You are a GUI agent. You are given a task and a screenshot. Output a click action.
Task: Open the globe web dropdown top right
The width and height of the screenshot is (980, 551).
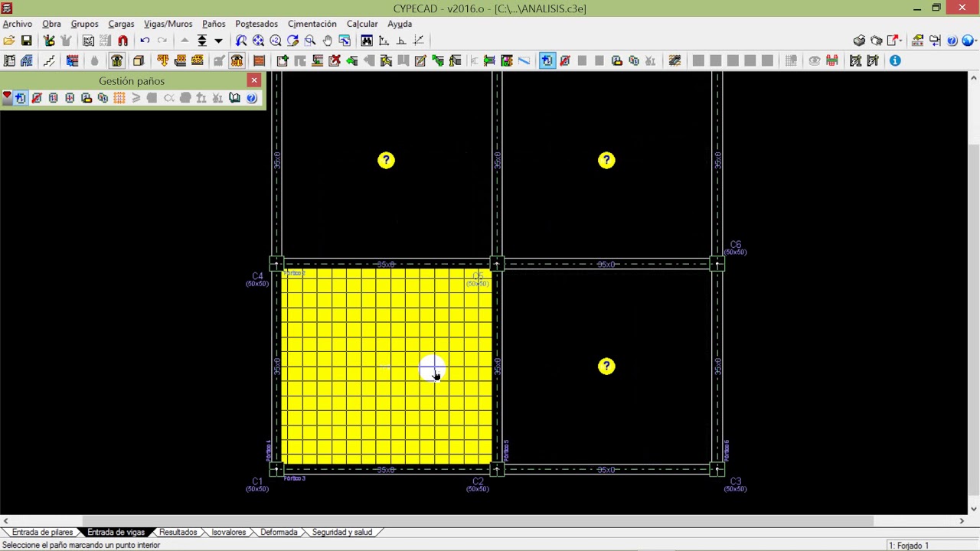pos(969,41)
